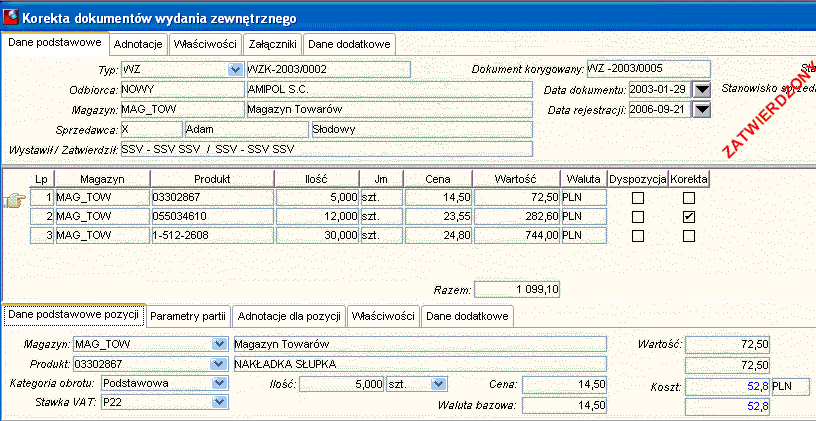
Task: Click the Korekta column header
Action: [x=689, y=179]
